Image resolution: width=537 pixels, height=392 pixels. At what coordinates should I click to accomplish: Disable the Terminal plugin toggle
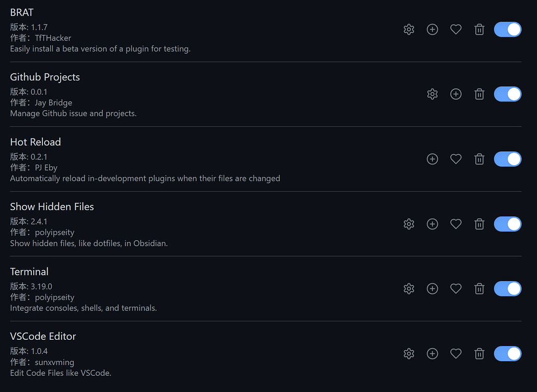pos(507,289)
